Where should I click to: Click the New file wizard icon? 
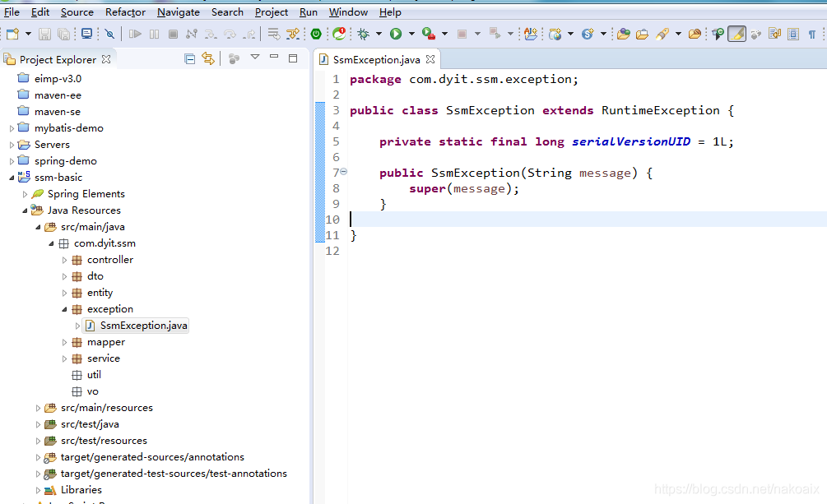(12, 34)
